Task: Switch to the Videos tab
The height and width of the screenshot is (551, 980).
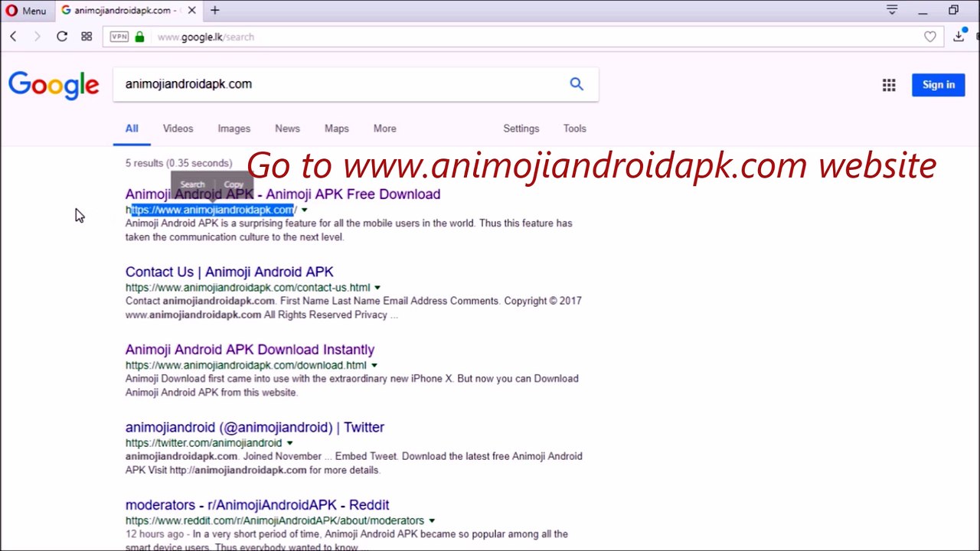Action: 178,129
